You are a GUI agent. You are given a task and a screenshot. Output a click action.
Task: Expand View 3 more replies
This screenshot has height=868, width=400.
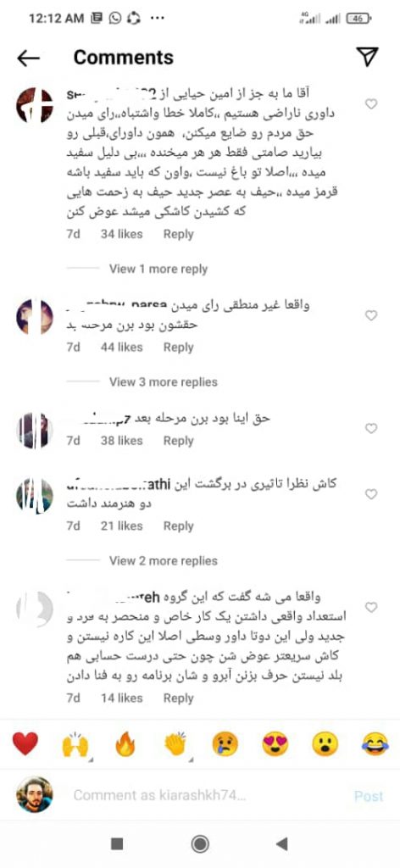tap(164, 382)
